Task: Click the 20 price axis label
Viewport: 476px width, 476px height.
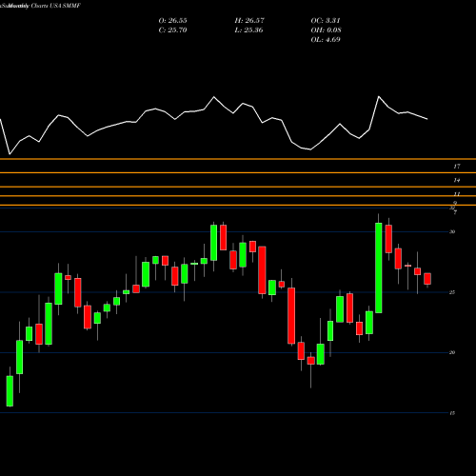Action: [452, 352]
